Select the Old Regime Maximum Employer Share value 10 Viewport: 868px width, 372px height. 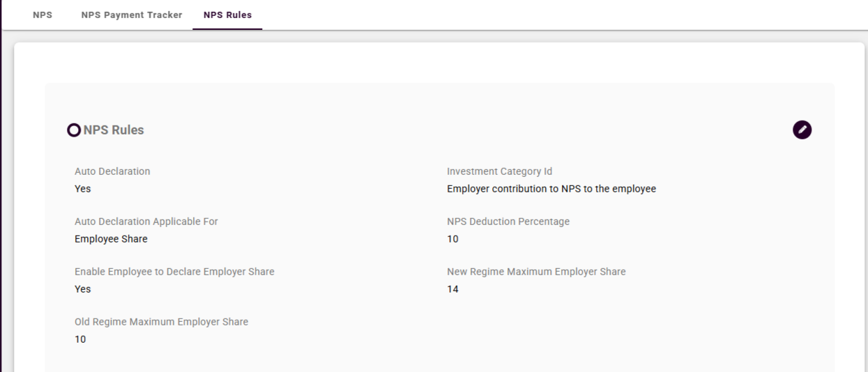coord(80,339)
